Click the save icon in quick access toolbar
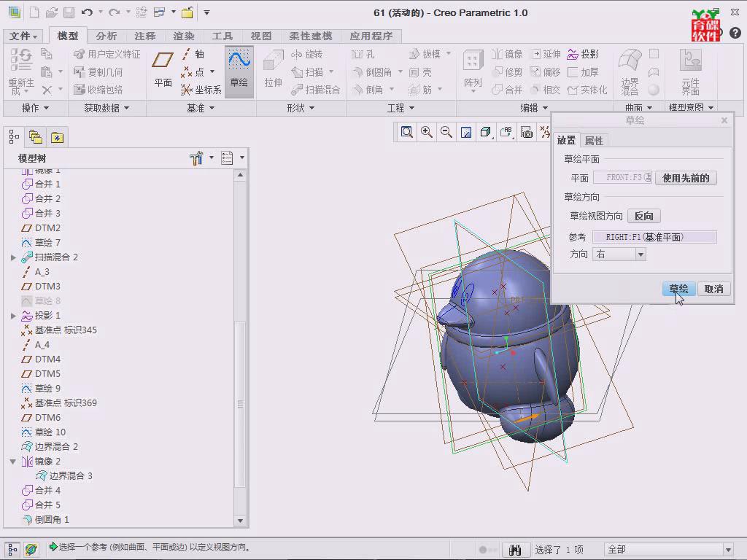This screenshot has width=747, height=560. click(69, 12)
